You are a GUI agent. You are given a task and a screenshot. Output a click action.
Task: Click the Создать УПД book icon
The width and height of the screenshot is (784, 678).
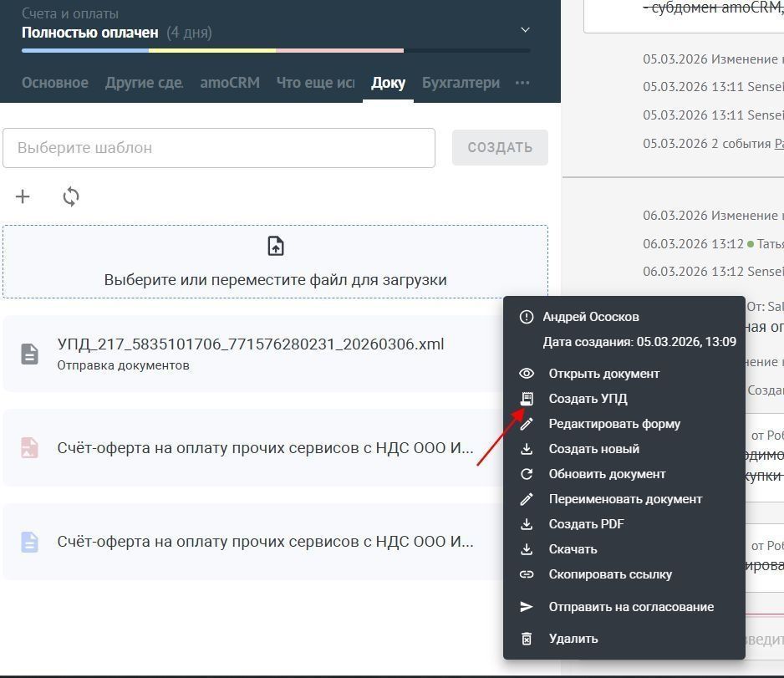[527, 399]
